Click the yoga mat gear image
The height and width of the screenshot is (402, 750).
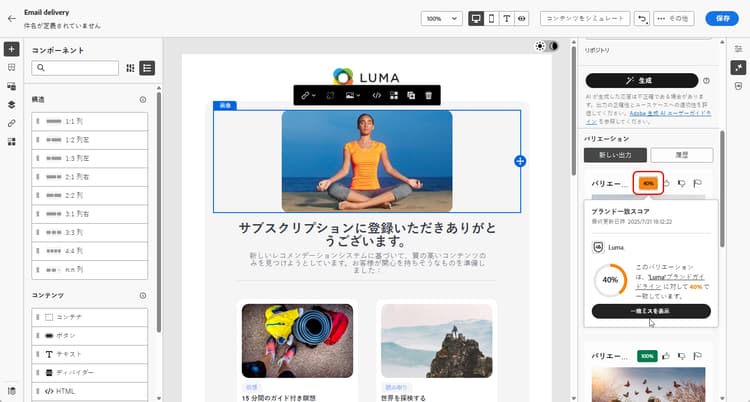(297, 341)
